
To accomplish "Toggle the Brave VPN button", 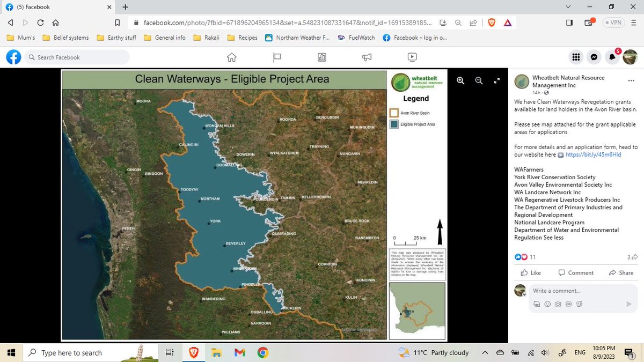I will pyautogui.click(x=613, y=23).
